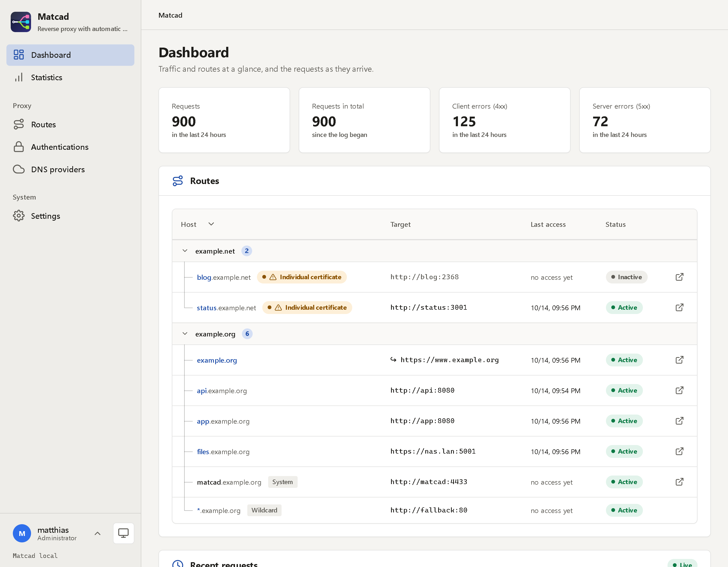This screenshot has height=567, width=728.
Task: Open external link for status.example.net row
Action: click(x=679, y=307)
